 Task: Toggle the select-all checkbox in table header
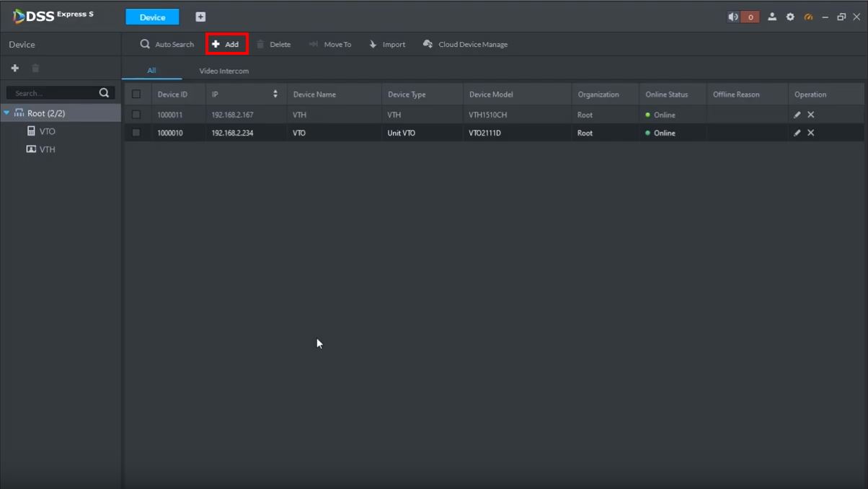[x=136, y=94]
